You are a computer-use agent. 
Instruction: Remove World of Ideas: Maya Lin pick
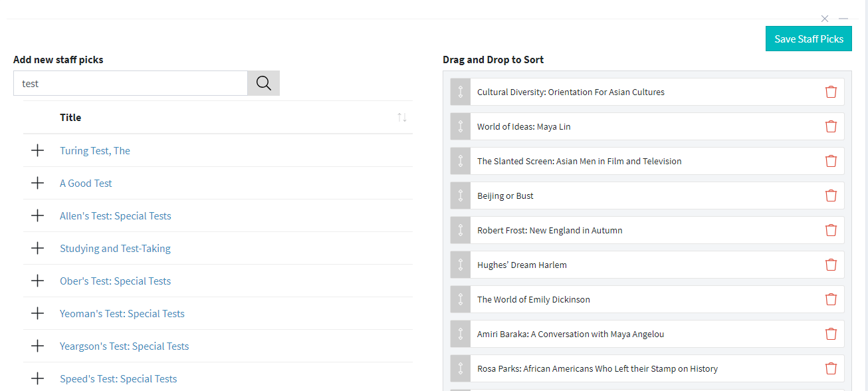click(x=831, y=126)
